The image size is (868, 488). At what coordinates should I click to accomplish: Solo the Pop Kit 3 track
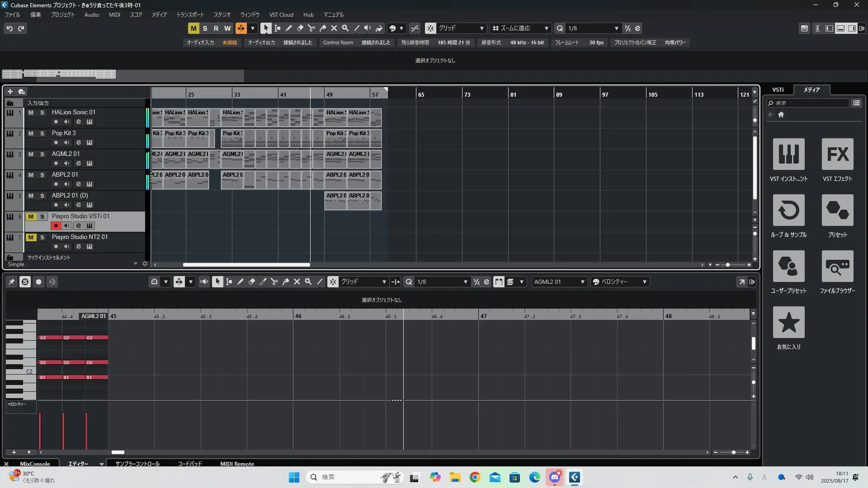pos(42,133)
